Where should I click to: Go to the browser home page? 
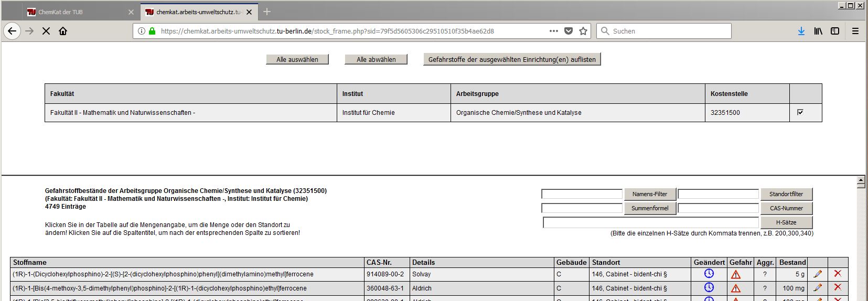(63, 31)
